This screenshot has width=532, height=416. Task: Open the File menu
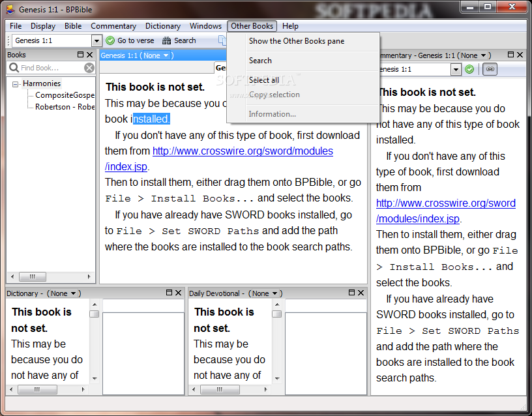click(x=16, y=26)
